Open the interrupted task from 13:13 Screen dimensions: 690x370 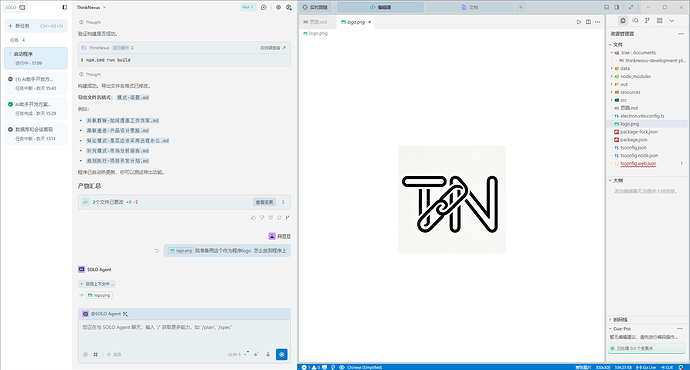36,134
